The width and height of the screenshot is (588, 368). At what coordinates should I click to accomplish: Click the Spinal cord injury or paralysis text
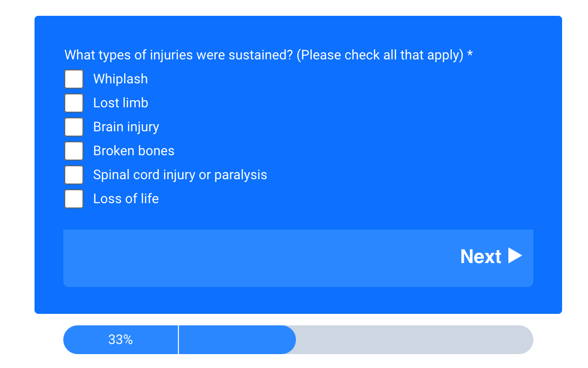click(180, 175)
